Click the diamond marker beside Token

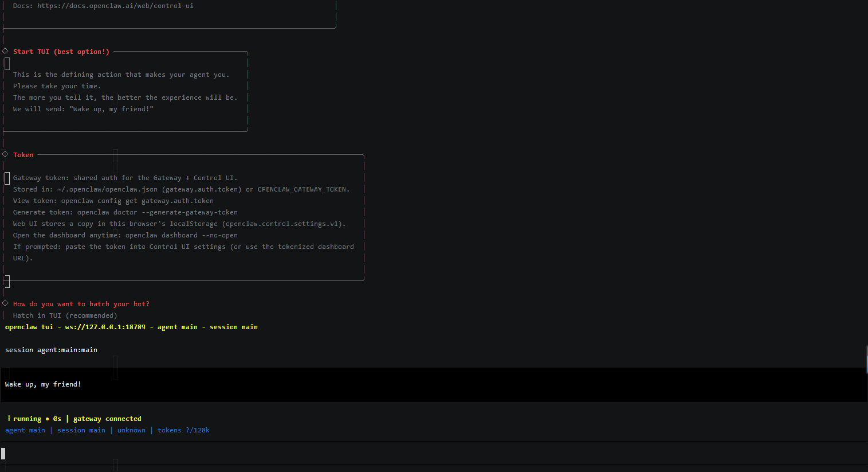coord(5,154)
